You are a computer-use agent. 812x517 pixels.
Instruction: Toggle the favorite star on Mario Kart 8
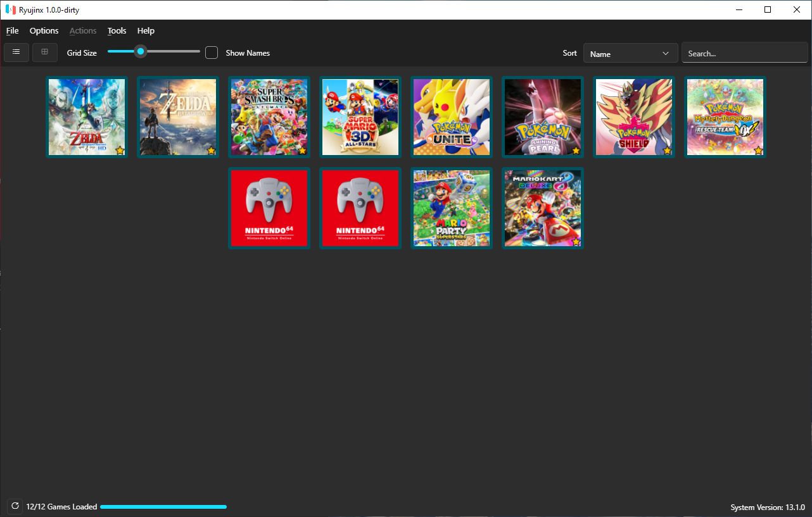click(575, 242)
